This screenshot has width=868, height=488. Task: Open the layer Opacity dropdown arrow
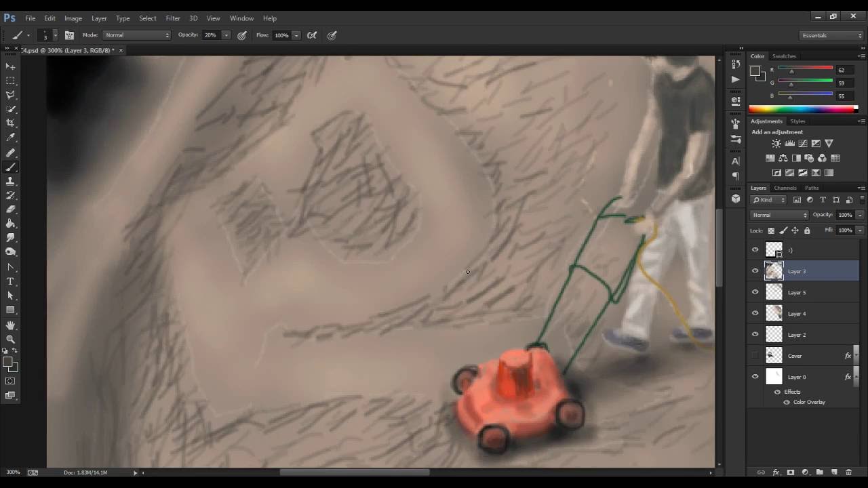click(860, 215)
